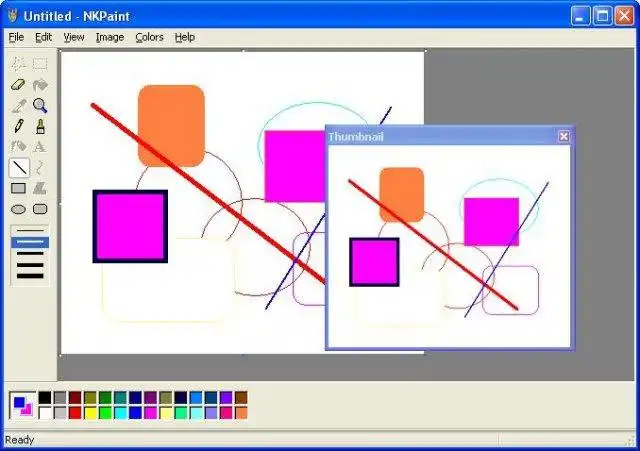The height and width of the screenshot is (451, 640).
Task: Select the light gray swatch
Action: [60, 413]
